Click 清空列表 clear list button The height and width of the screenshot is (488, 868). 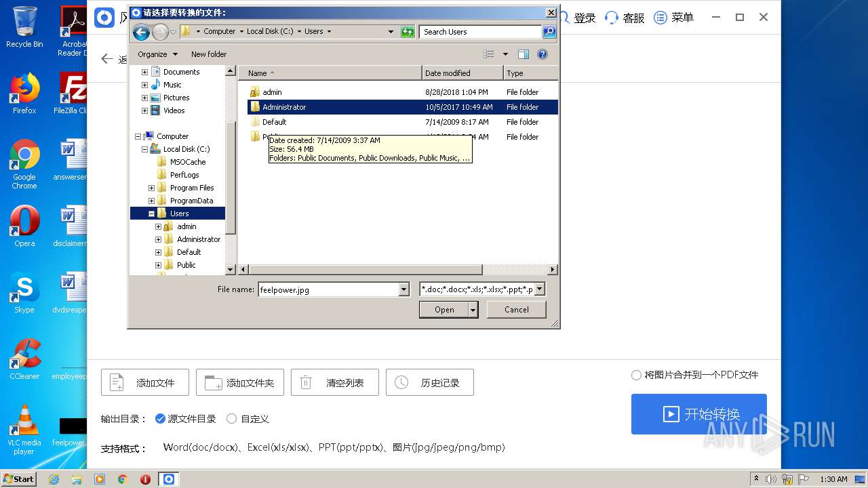335,382
